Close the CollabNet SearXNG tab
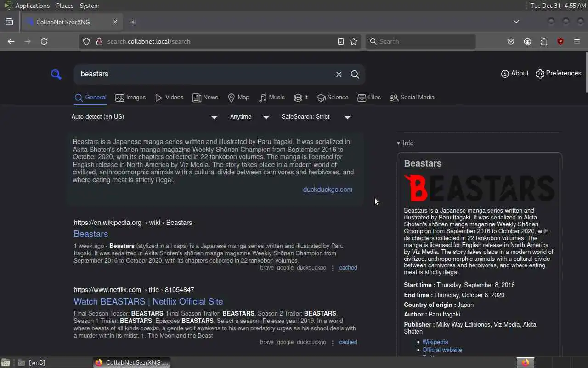The height and width of the screenshot is (368, 588). [115, 22]
